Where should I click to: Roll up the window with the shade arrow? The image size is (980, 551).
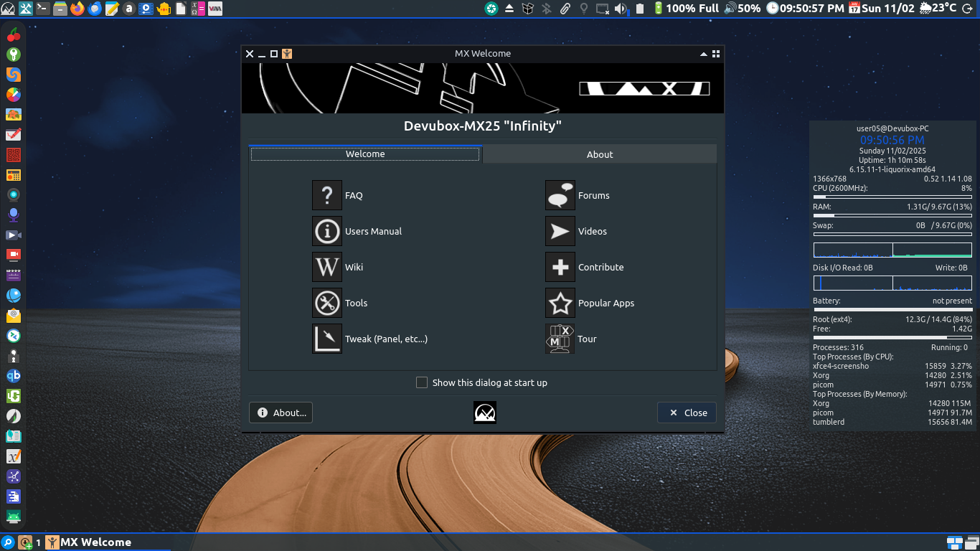(x=703, y=53)
